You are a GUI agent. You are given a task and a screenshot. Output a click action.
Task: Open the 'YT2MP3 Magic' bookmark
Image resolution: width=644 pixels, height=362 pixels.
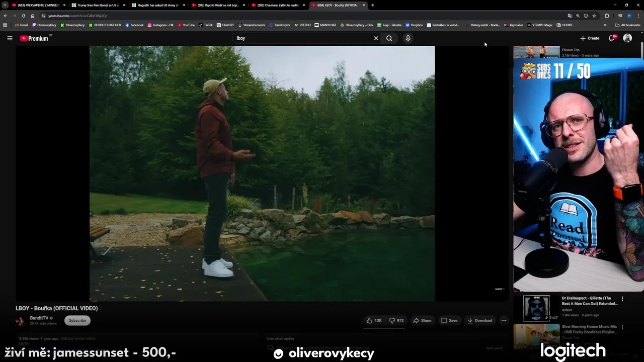coord(540,25)
